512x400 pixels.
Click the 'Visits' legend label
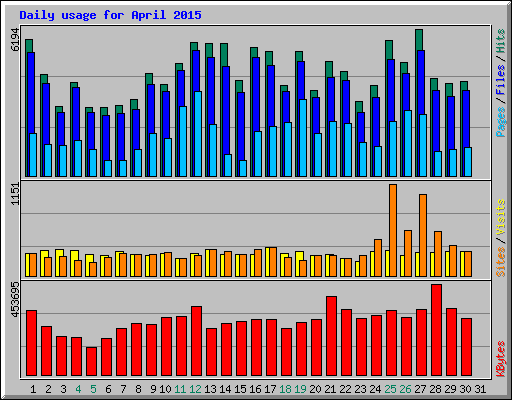coord(500,218)
